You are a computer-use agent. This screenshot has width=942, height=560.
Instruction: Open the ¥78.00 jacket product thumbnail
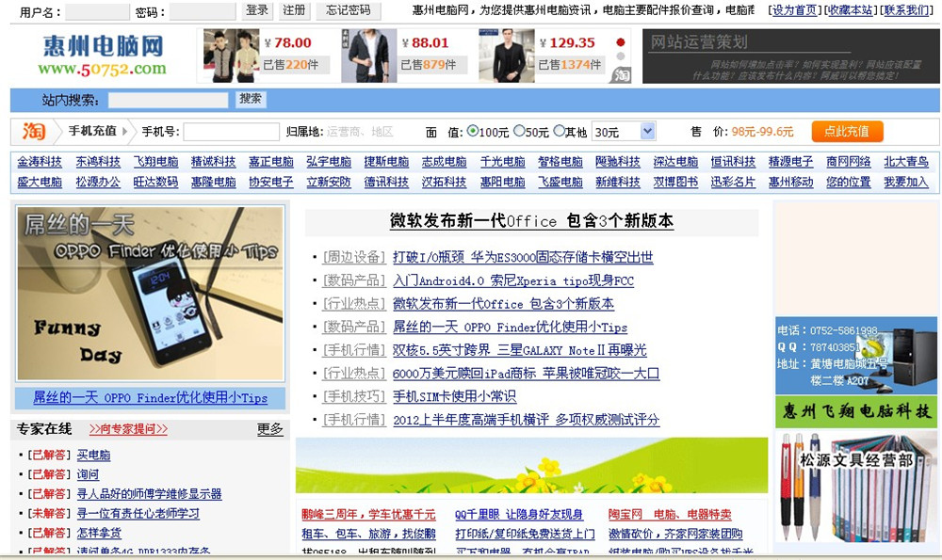tap(231, 55)
